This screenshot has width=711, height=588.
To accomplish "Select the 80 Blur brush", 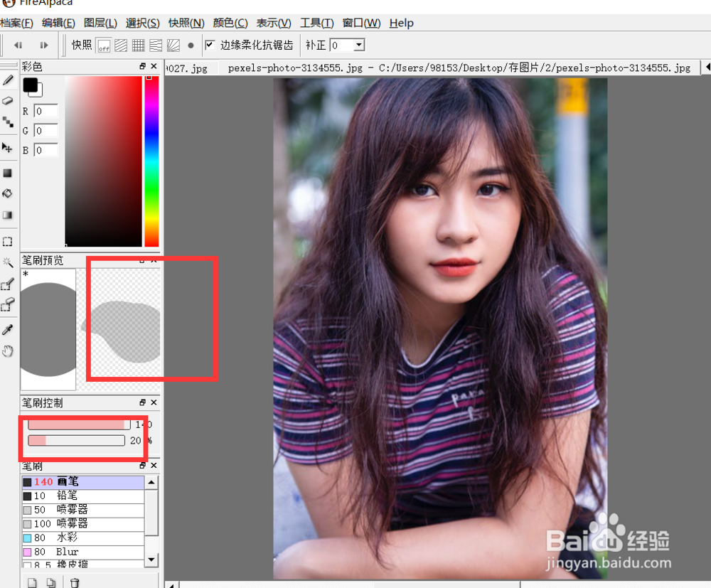I will pyautogui.click(x=83, y=552).
